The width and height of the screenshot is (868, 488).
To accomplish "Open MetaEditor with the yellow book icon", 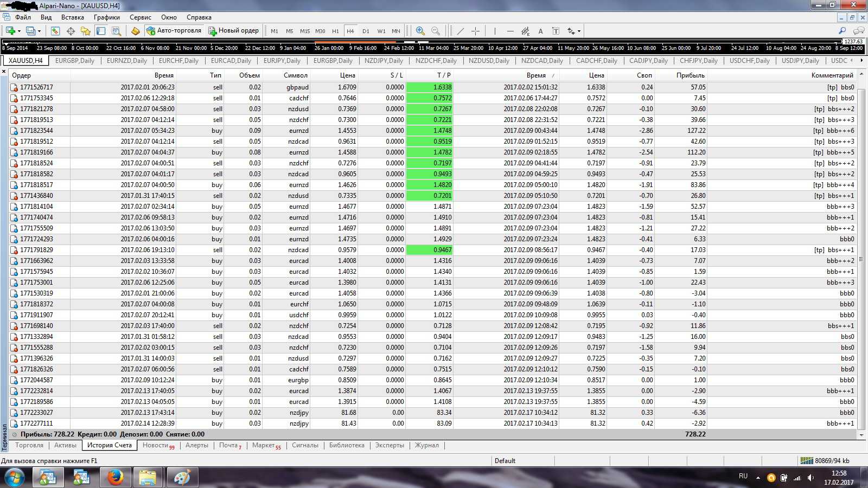I will point(136,31).
